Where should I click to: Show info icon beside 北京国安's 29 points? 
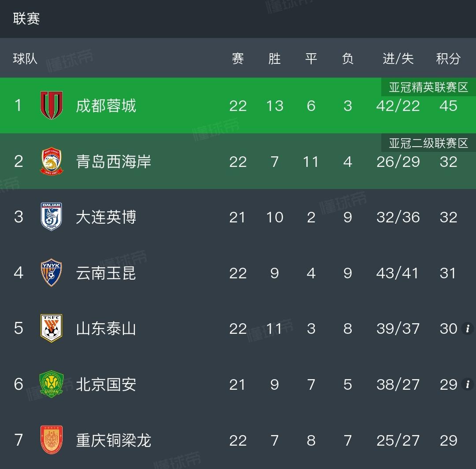[468, 384]
